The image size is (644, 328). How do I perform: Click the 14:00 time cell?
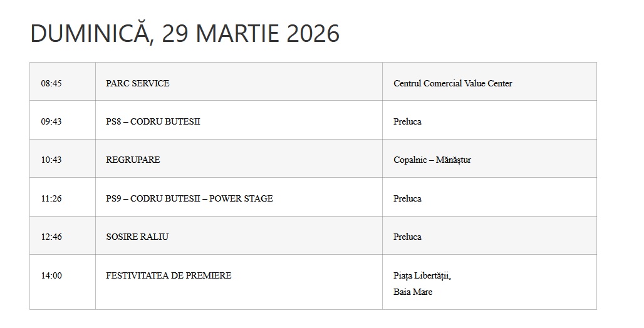[x=51, y=275]
